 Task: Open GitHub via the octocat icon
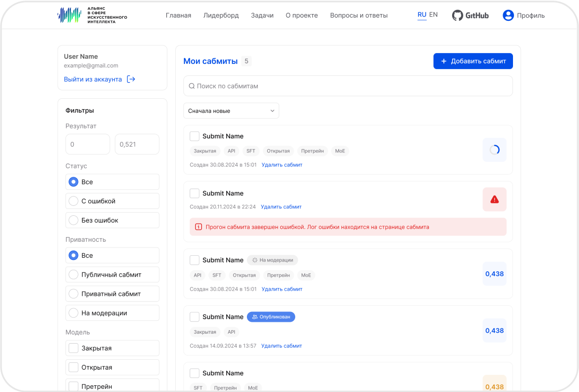tap(457, 16)
